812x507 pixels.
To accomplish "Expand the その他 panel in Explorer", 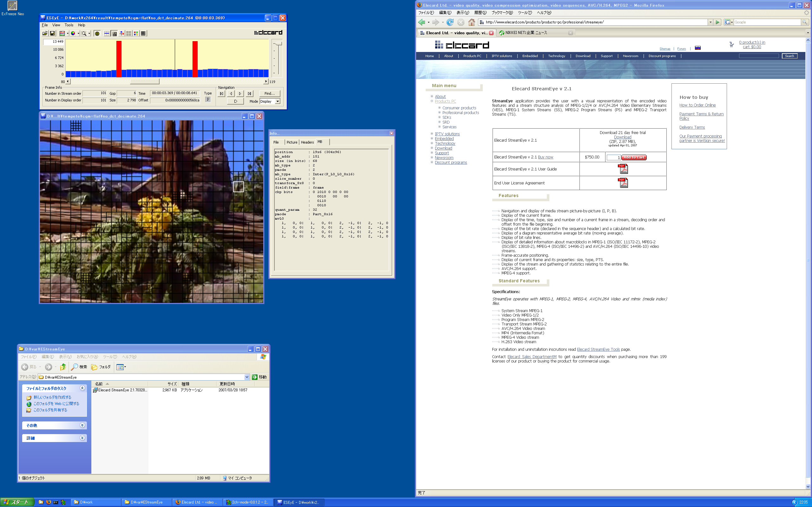I will [82, 425].
